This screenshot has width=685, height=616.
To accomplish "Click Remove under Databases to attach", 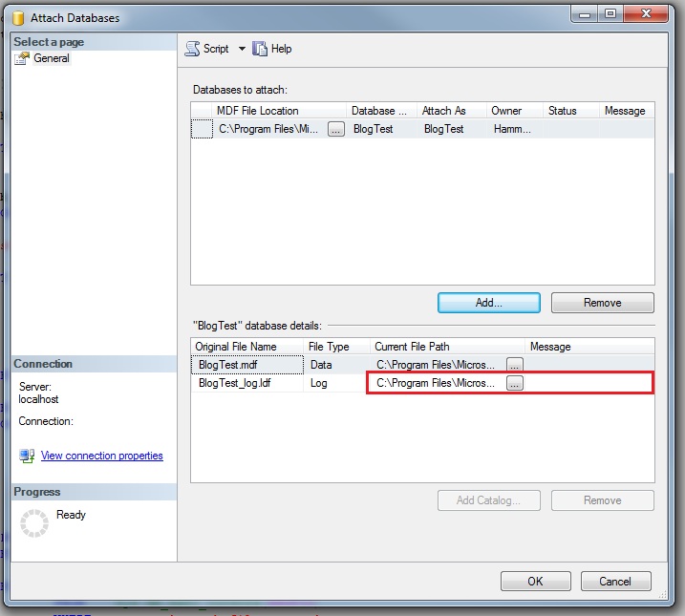I will point(602,303).
